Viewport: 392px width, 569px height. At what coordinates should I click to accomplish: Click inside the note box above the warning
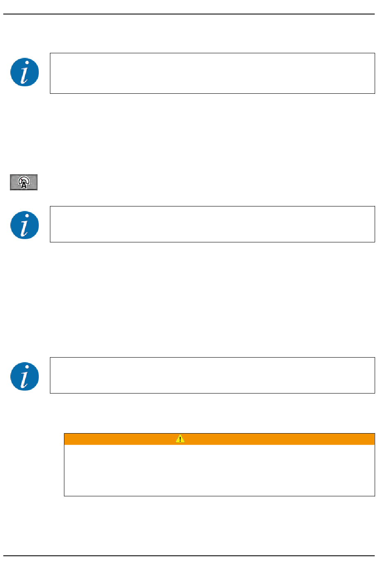[212, 375]
